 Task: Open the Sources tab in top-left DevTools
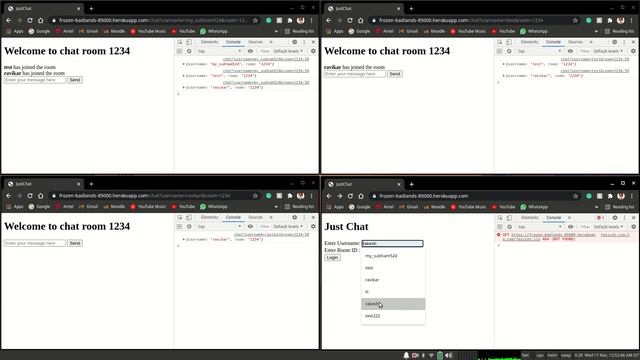(256, 42)
